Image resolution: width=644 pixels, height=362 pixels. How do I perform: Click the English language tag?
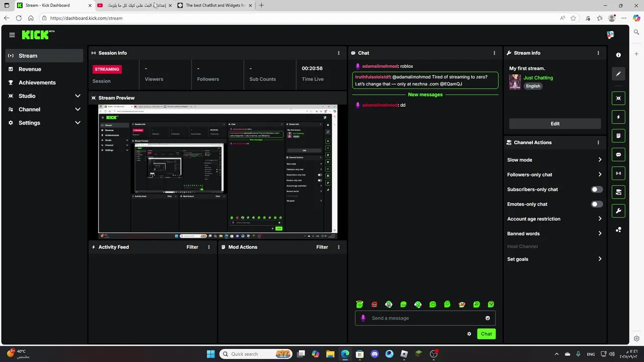click(x=533, y=86)
